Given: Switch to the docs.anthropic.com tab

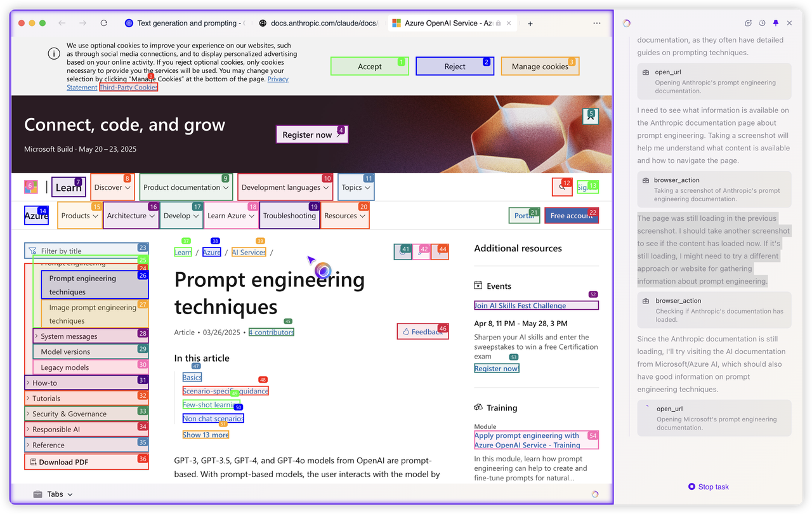Looking at the screenshot, I should coord(319,23).
